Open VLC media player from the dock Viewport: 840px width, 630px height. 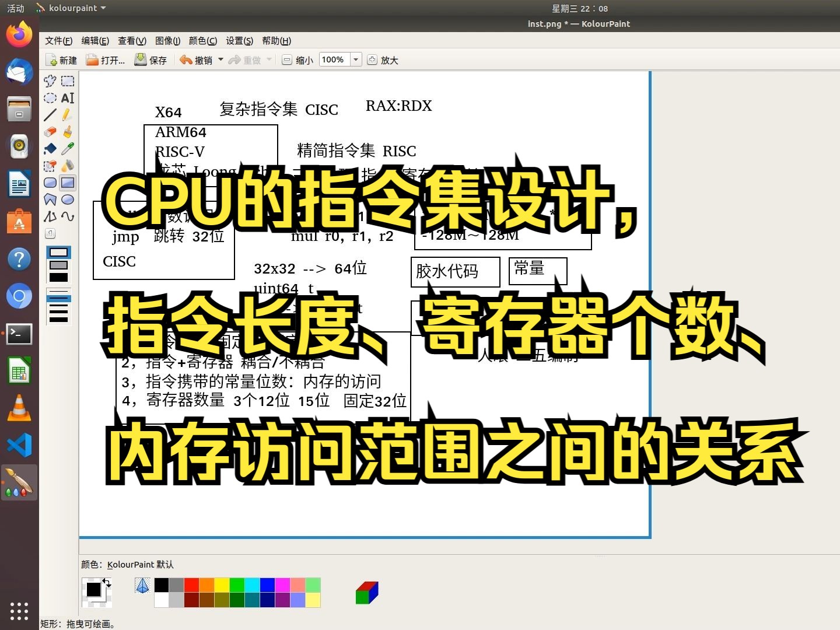pos(19,408)
